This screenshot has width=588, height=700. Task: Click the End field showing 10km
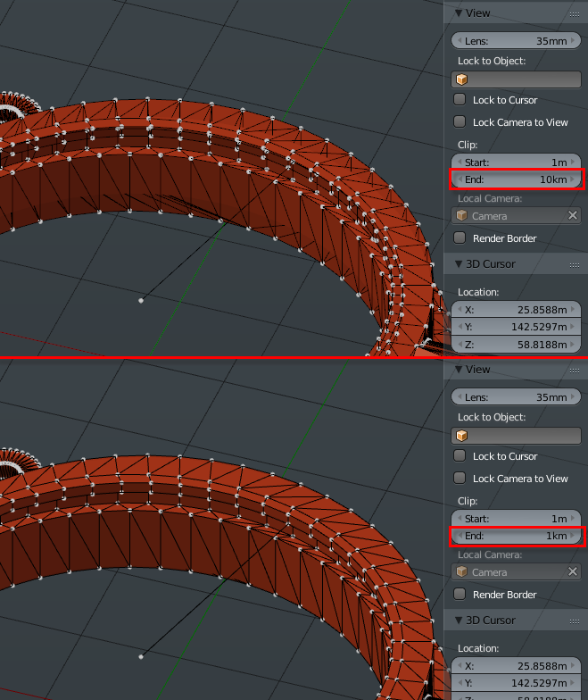[x=516, y=179]
